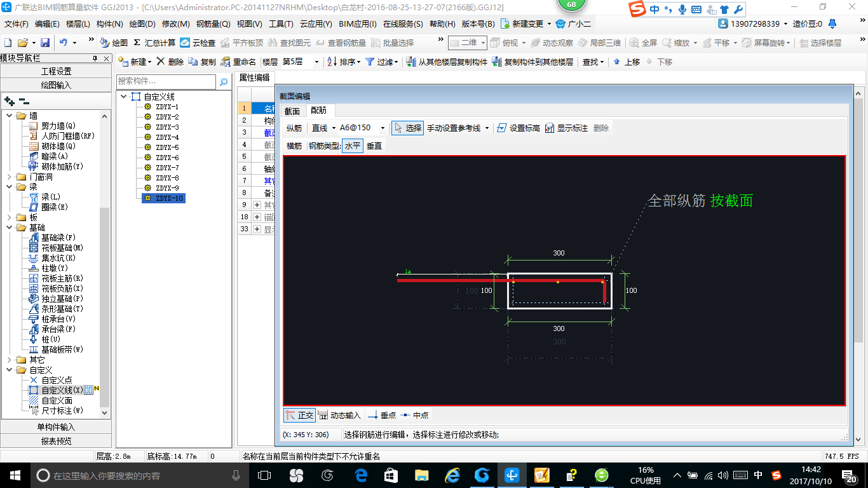Viewport: 868px width, 488px height.
Task: Click the new file icon in toolbar
Action: point(8,43)
